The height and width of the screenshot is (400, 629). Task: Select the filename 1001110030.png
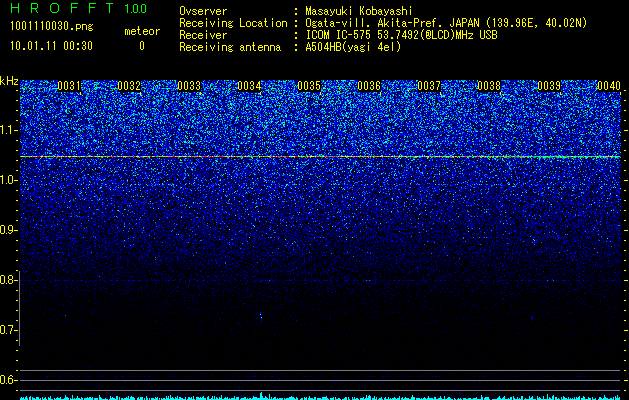coord(52,27)
